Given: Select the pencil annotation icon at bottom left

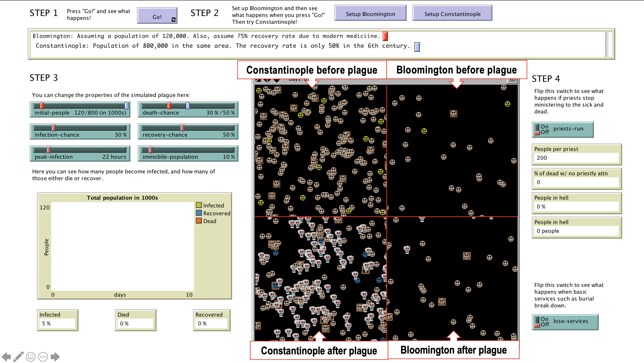Looking at the screenshot, I should coord(18,356).
